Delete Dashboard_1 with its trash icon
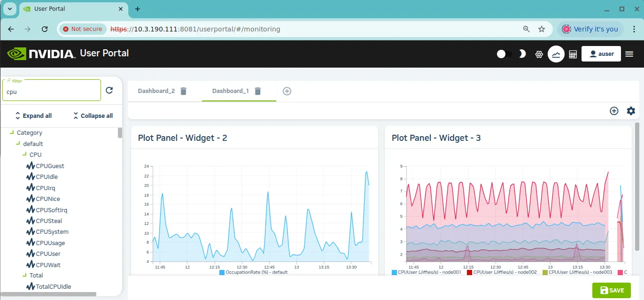 (257, 91)
